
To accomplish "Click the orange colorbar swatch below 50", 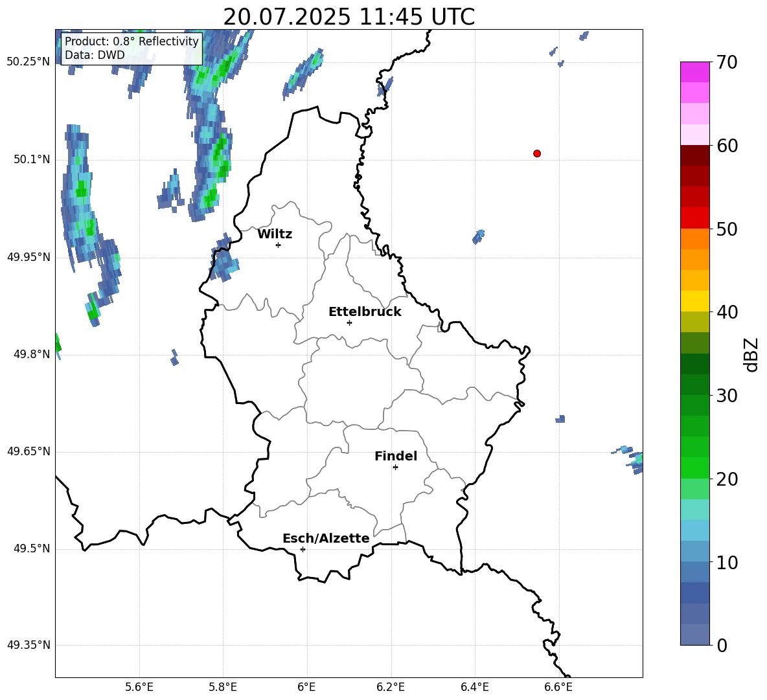I will (695, 238).
